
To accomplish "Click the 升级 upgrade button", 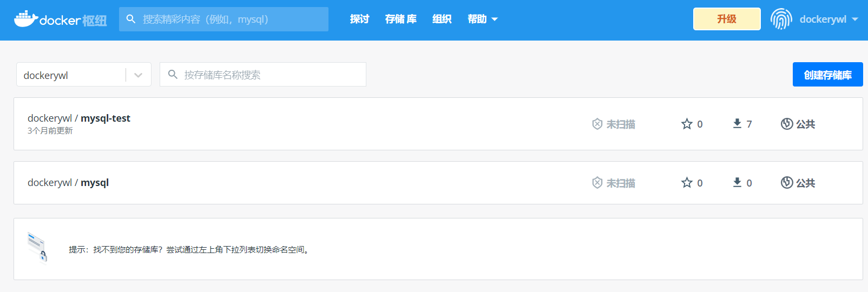I will pyautogui.click(x=727, y=19).
